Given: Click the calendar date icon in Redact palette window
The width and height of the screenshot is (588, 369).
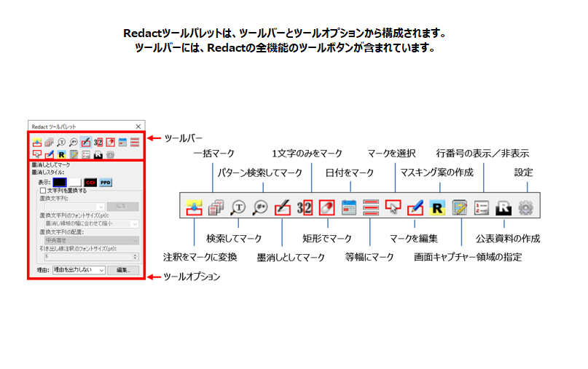Looking at the screenshot, I should pos(122,142).
